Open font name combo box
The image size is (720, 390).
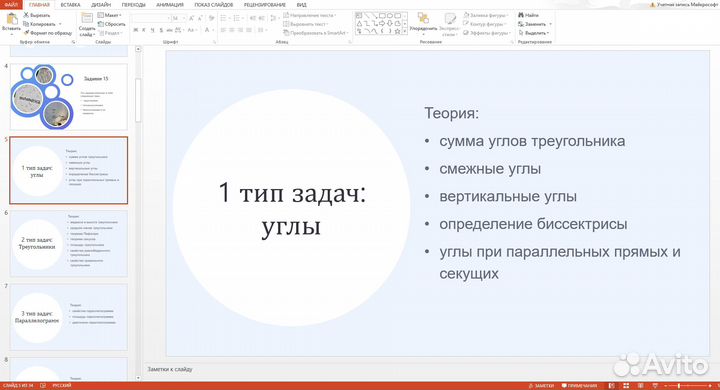click(x=151, y=18)
